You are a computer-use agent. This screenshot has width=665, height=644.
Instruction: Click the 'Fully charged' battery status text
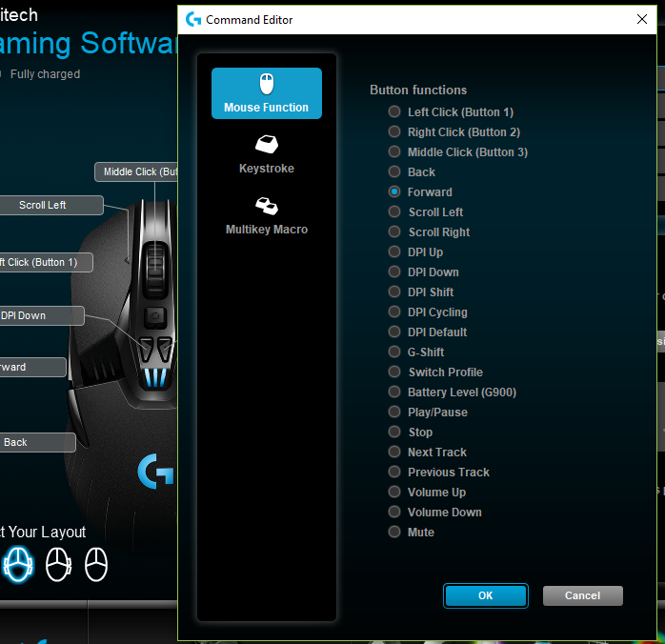[x=46, y=74]
